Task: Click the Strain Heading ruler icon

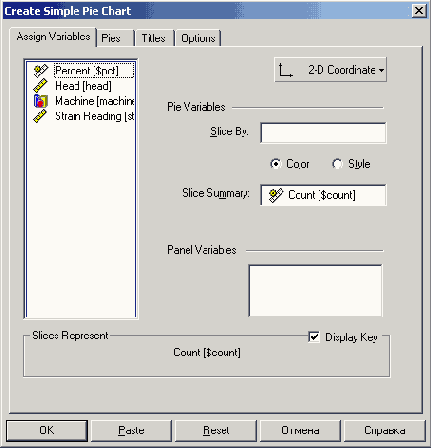Action: tap(41, 116)
